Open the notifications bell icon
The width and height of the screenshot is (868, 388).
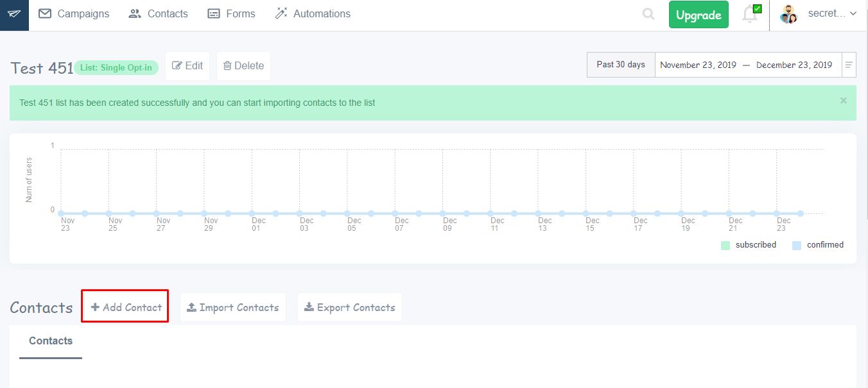750,14
